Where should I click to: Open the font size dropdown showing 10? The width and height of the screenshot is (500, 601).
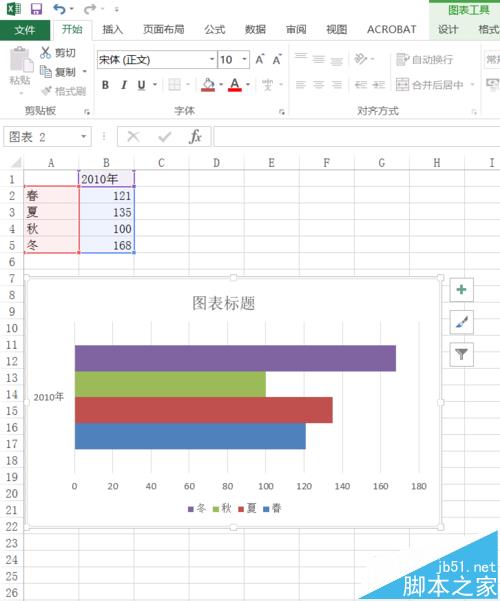244,59
